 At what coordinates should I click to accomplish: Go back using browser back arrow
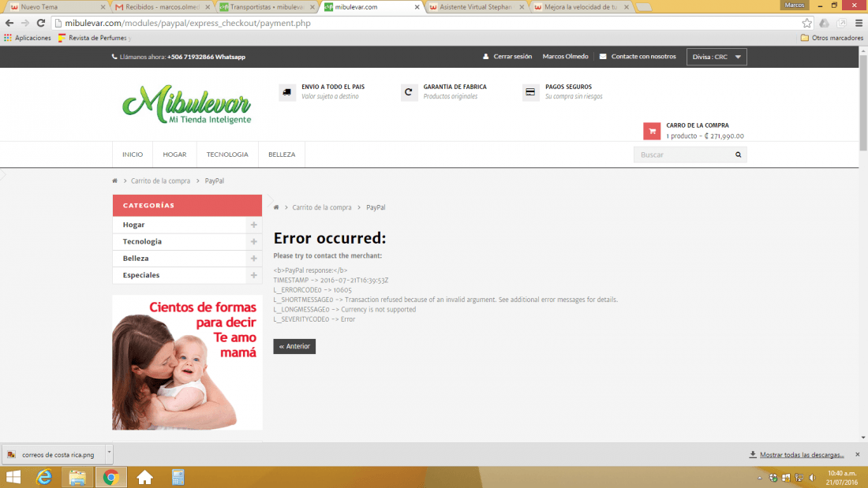point(9,23)
